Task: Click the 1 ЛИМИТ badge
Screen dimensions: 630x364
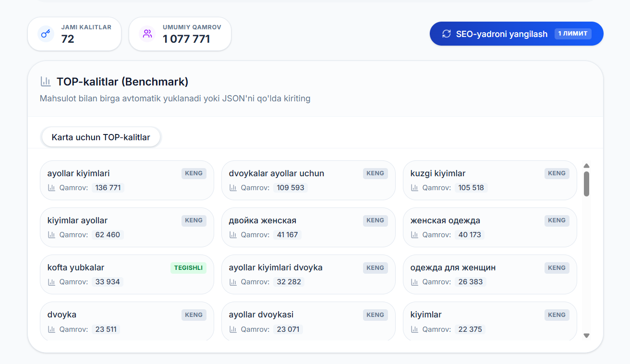Action: (x=573, y=34)
